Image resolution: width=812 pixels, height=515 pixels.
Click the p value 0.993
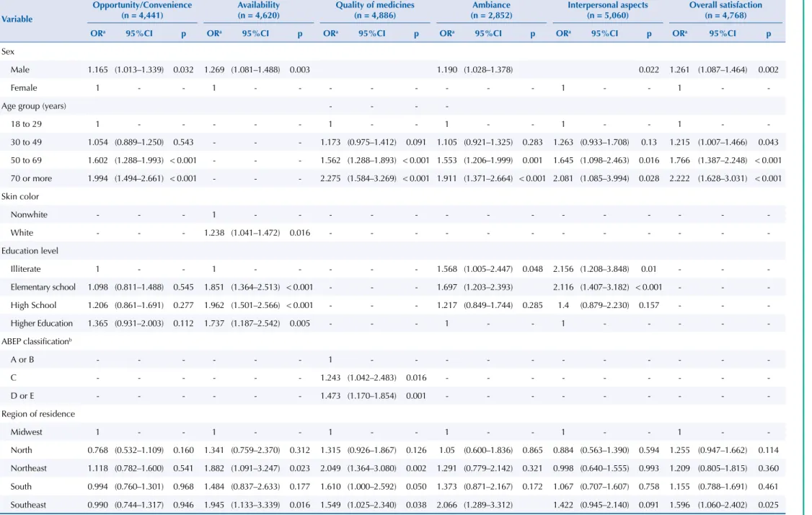649,469
